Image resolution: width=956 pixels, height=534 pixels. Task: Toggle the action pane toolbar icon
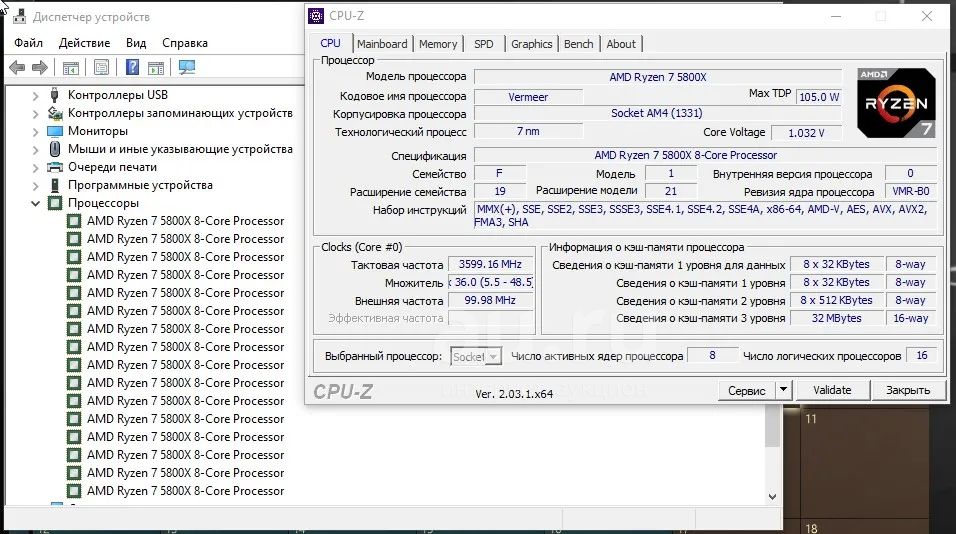coord(156,68)
